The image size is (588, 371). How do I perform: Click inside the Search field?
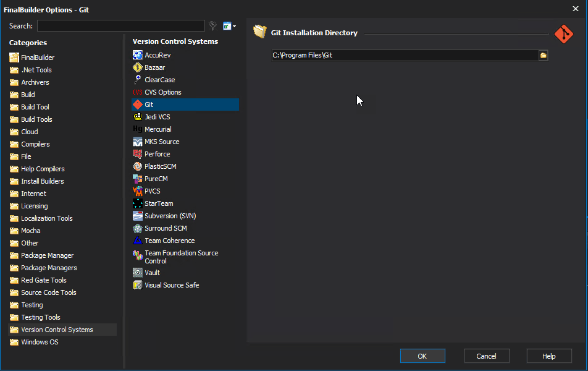coord(120,25)
